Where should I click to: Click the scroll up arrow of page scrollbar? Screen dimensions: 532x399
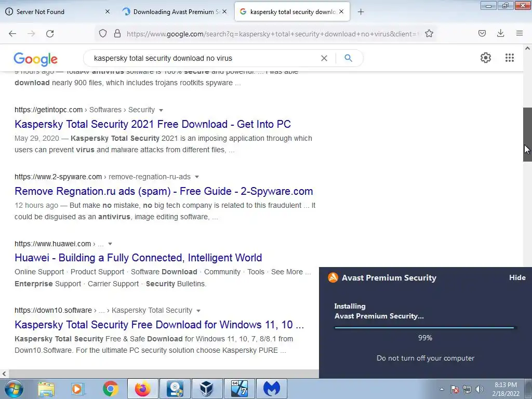(527, 48)
